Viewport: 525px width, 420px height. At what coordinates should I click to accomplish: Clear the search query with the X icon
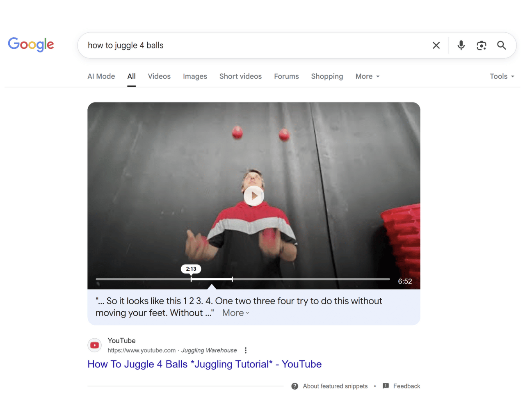click(436, 45)
